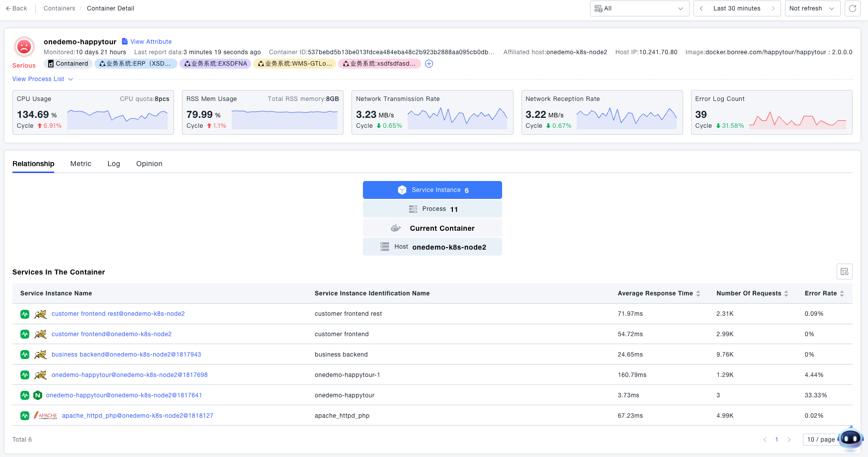
Task: Sort by Number Of Requests
Action: (786, 293)
